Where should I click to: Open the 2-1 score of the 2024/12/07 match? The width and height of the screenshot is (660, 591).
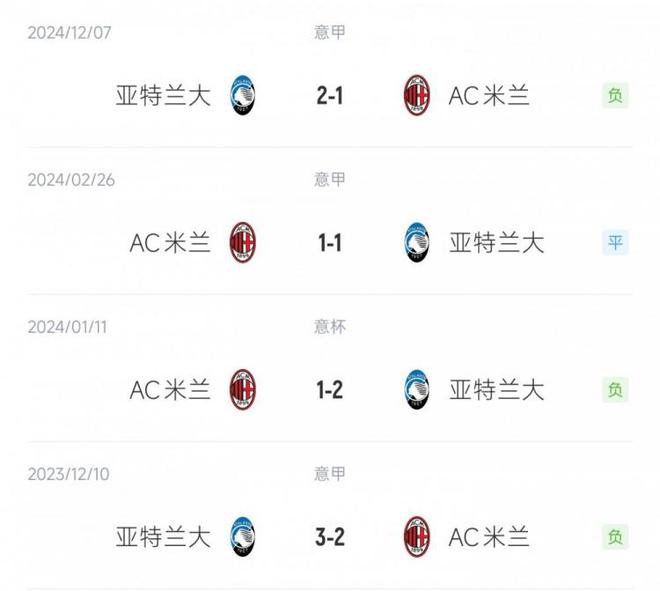click(329, 96)
